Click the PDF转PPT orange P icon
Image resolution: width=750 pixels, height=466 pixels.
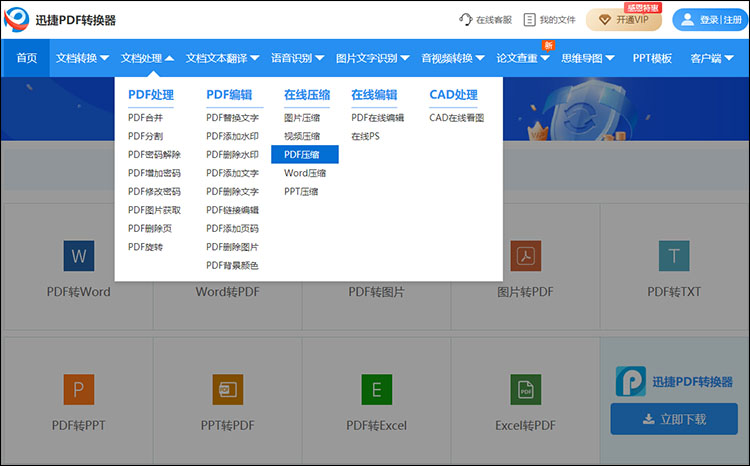tap(78, 389)
